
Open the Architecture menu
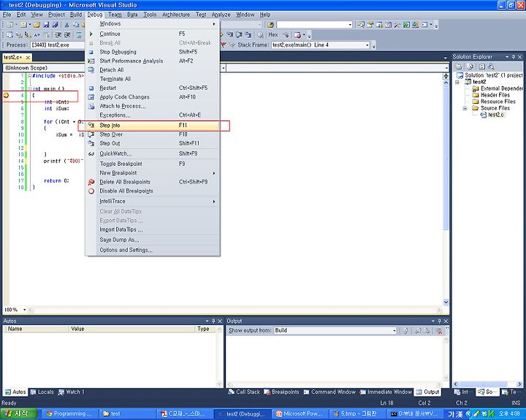[176, 15]
